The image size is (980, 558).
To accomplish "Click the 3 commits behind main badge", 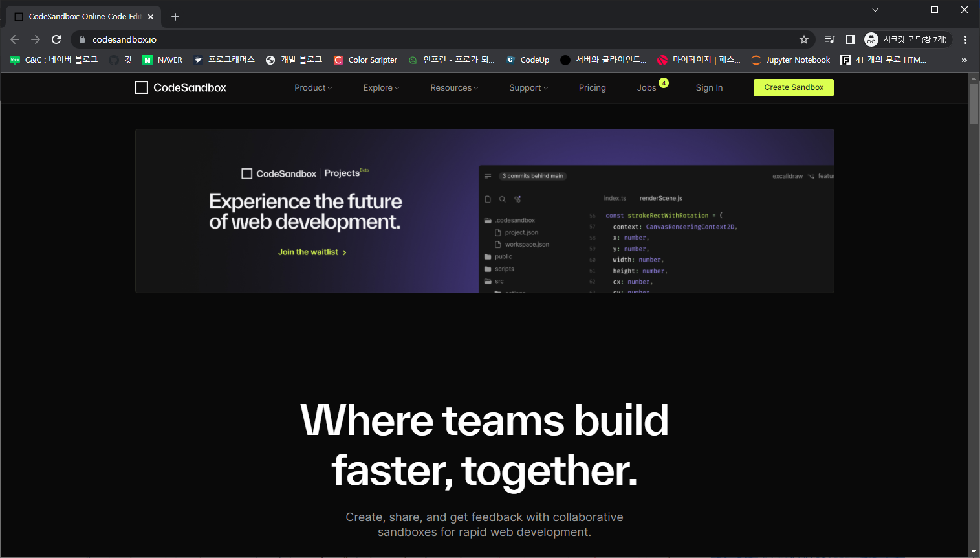I will pos(532,176).
